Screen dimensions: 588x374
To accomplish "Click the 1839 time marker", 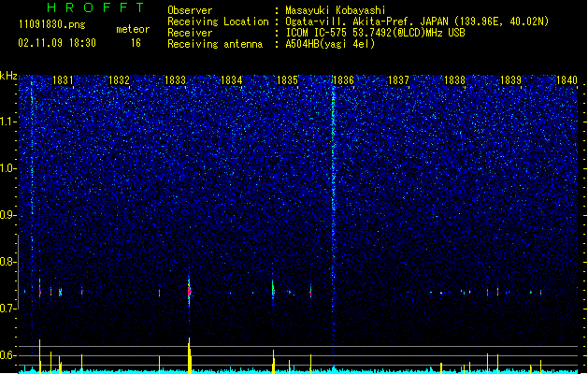I will (510, 80).
